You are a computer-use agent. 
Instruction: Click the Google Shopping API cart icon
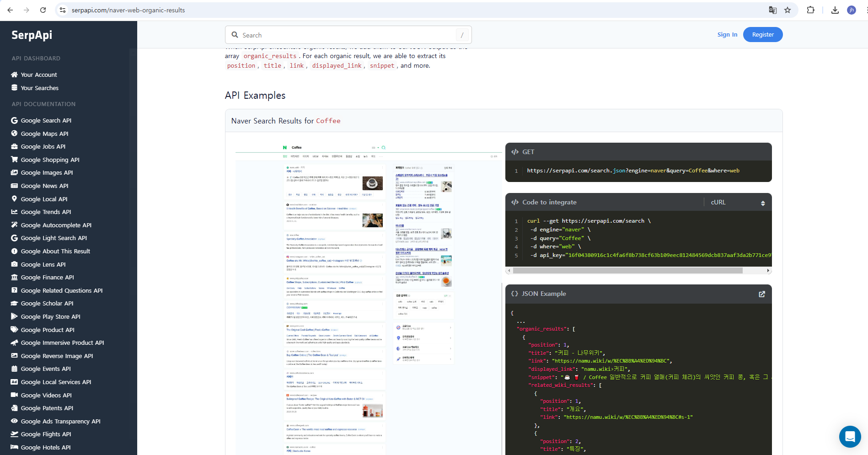(x=15, y=160)
